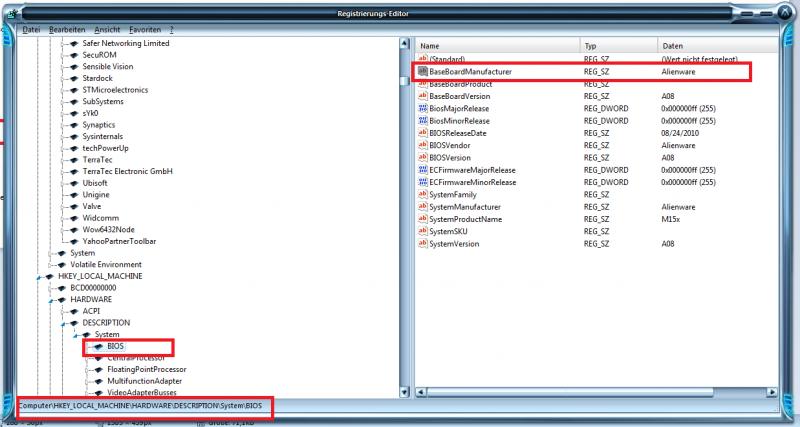Click the ACPI key folder icon
Image resolution: width=800 pixels, height=427 pixels.
pyautogui.click(x=74, y=311)
